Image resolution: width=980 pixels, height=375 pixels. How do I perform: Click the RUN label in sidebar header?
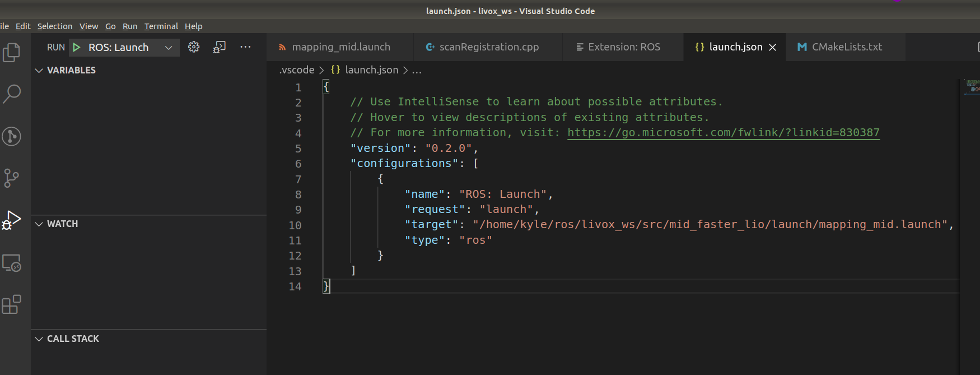(x=56, y=48)
